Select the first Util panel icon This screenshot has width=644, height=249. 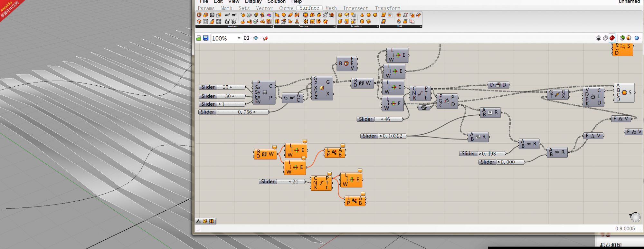(x=384, y=15)
